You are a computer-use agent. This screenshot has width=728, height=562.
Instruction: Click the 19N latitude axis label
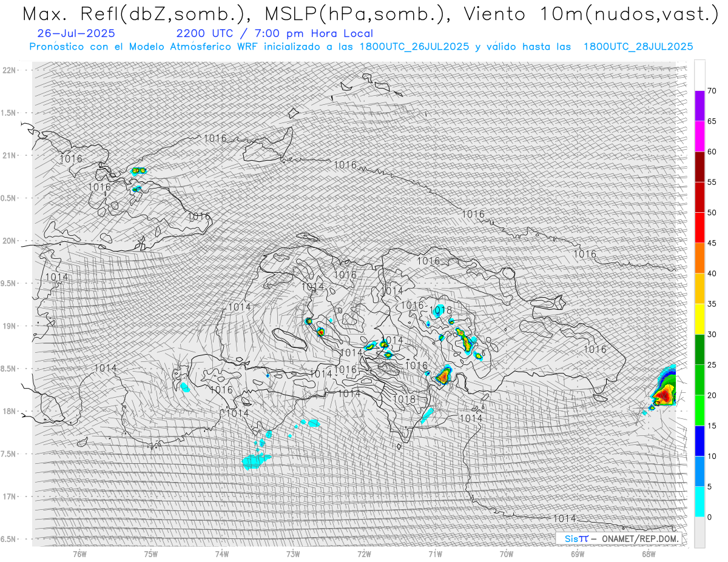(8, 326)
